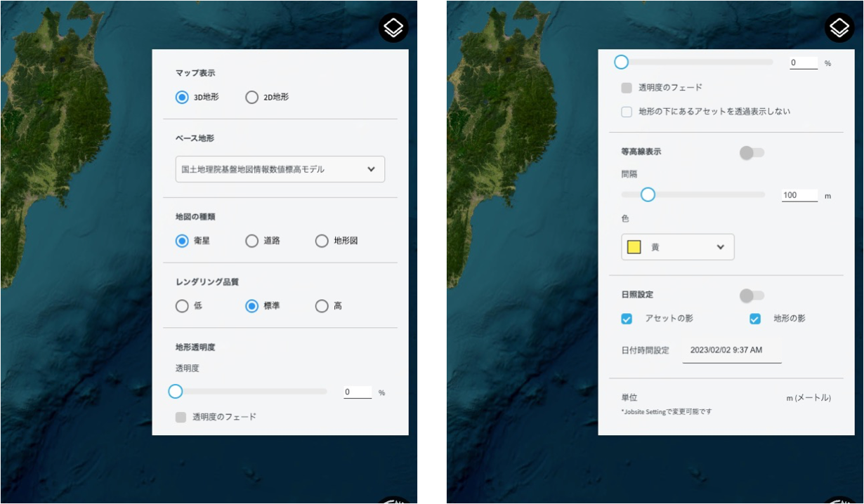Click the 日付時間設定 date field
The width and height of the screenshot is (864, 504).
[x=731, y=350]
